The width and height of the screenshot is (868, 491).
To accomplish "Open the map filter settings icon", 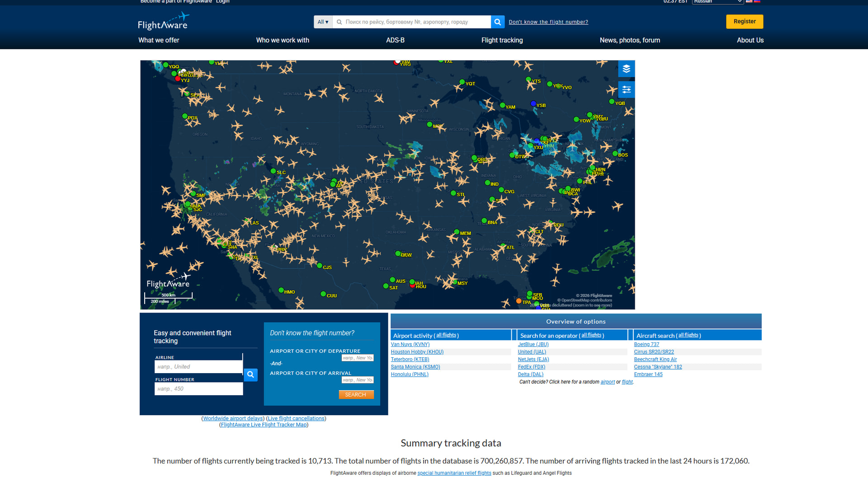I will (x=626, y=89).
